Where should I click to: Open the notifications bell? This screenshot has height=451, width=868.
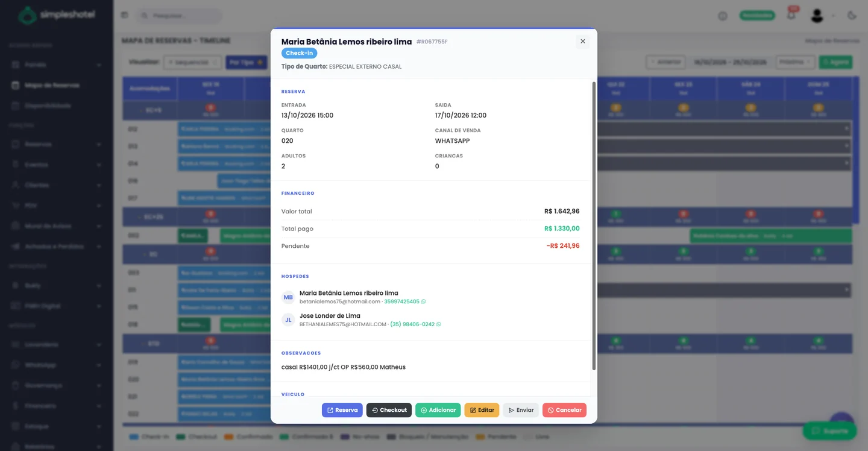(x=791, y=15)
